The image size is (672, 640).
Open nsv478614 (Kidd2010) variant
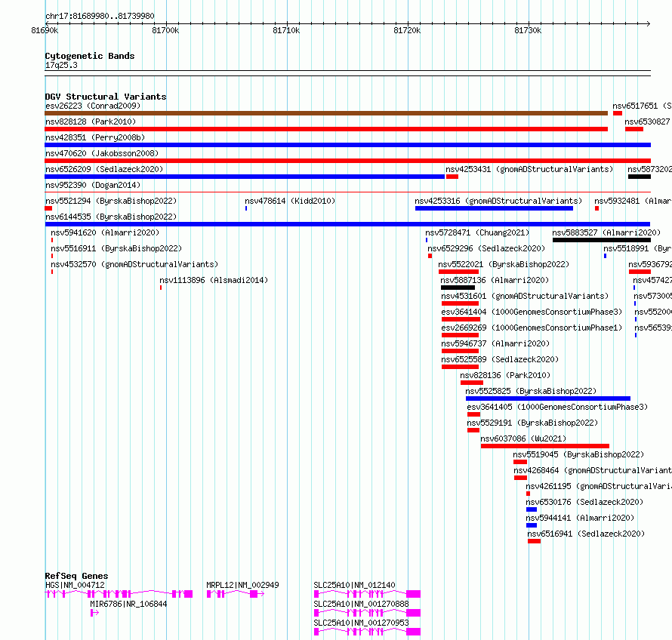[290, 201]
